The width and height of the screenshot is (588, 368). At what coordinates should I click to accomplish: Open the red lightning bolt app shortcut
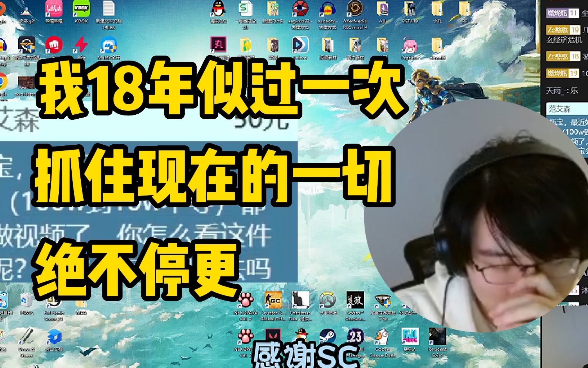click(81, 46)
